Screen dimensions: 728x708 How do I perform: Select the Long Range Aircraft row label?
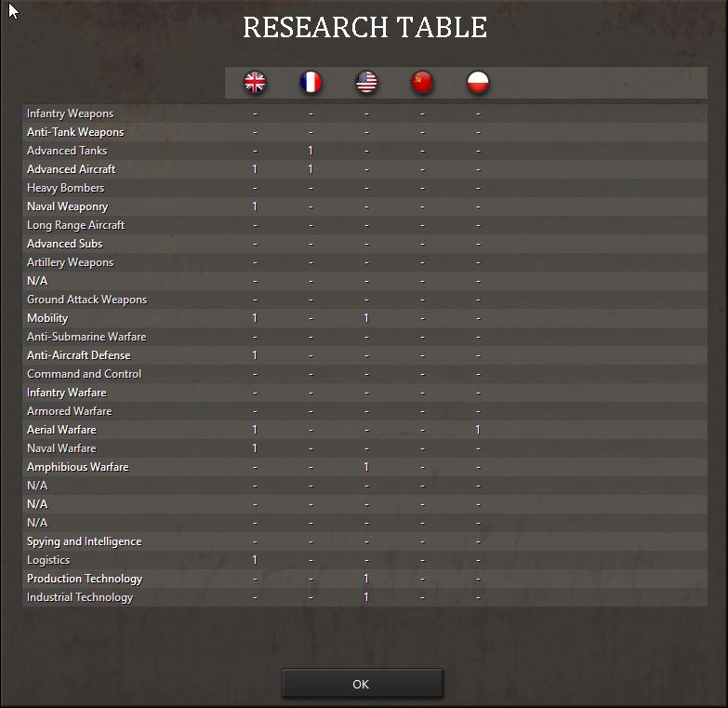point(75,225)
